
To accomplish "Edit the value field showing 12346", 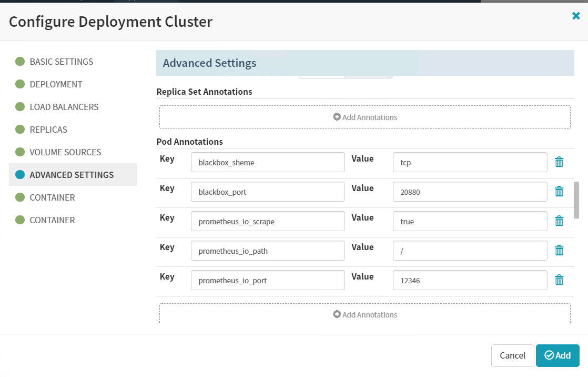I will (470, 281).
